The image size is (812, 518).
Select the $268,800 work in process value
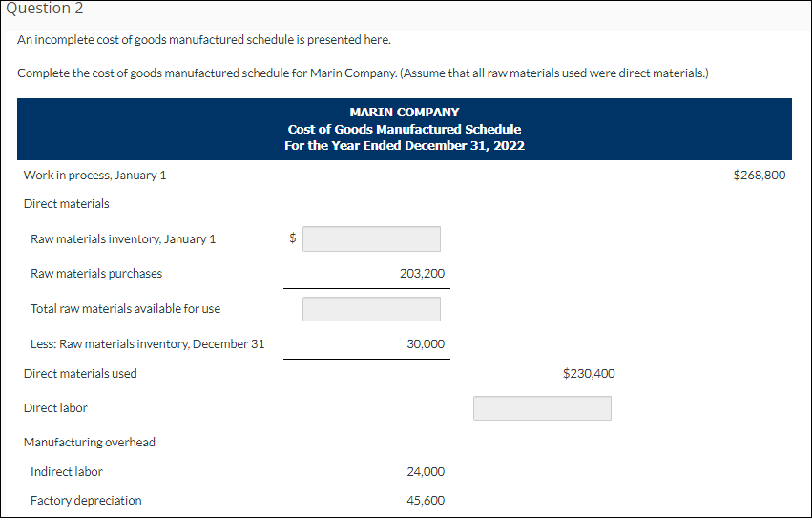(x=760, y=176)
